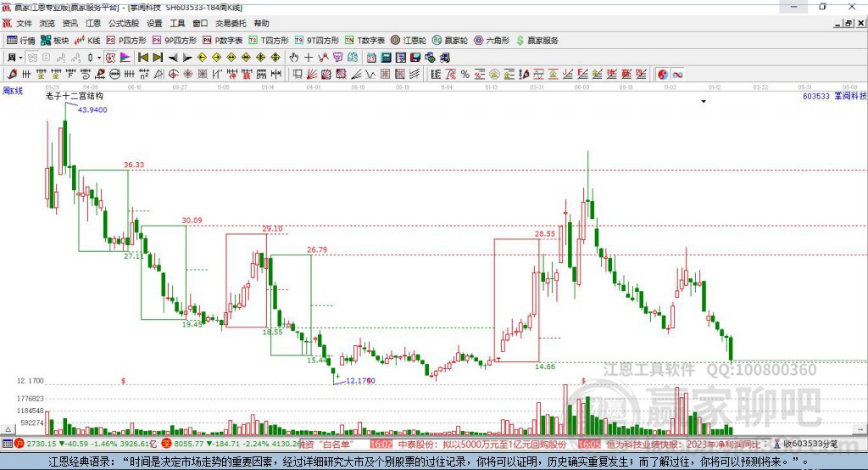
Task: Open the 江恩轮 Gann wheel
Action: click(409, 41)
